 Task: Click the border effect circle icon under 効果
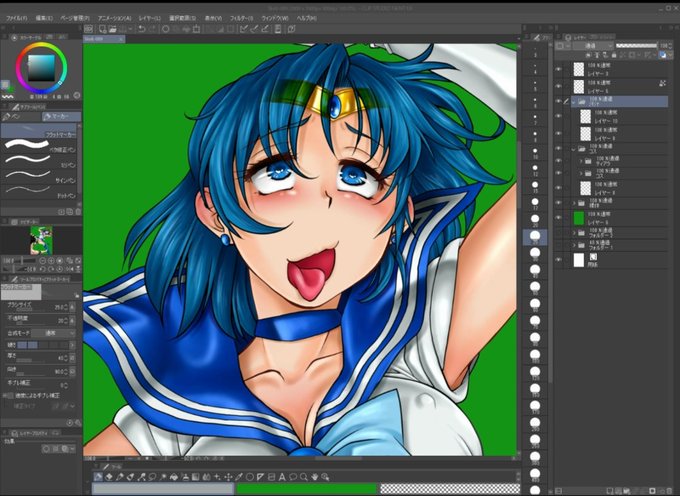tap(46, 449)
